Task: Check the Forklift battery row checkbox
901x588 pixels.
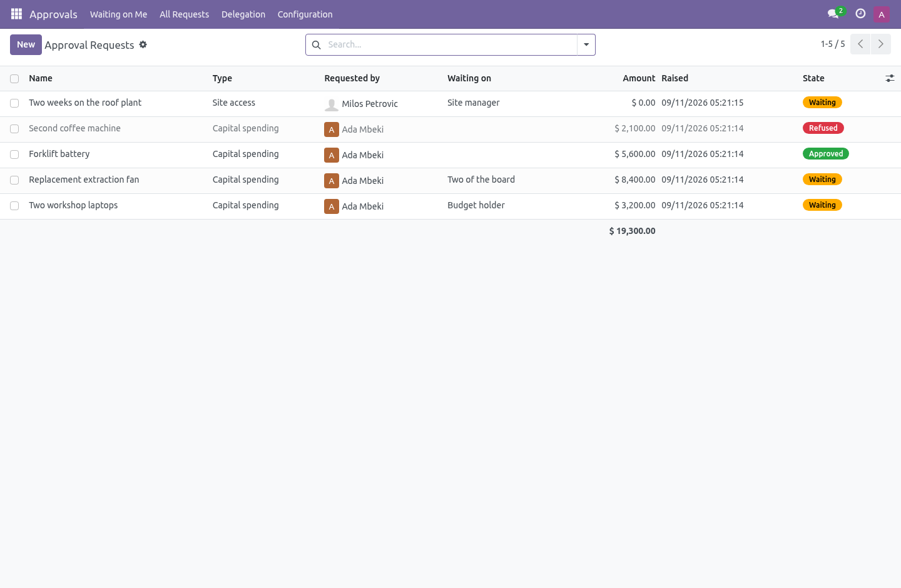Action: pos(14,155)
